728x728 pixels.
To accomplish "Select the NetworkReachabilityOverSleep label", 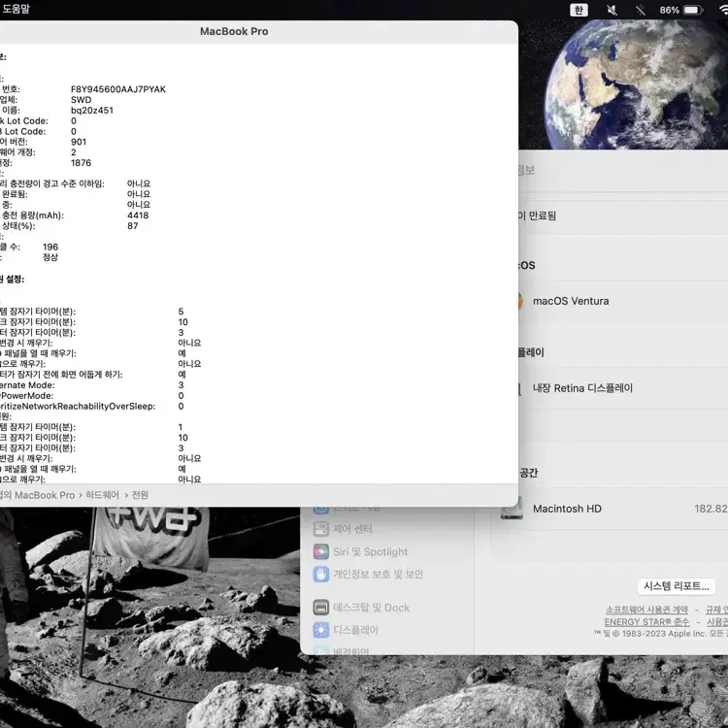I will click(78, 407).
